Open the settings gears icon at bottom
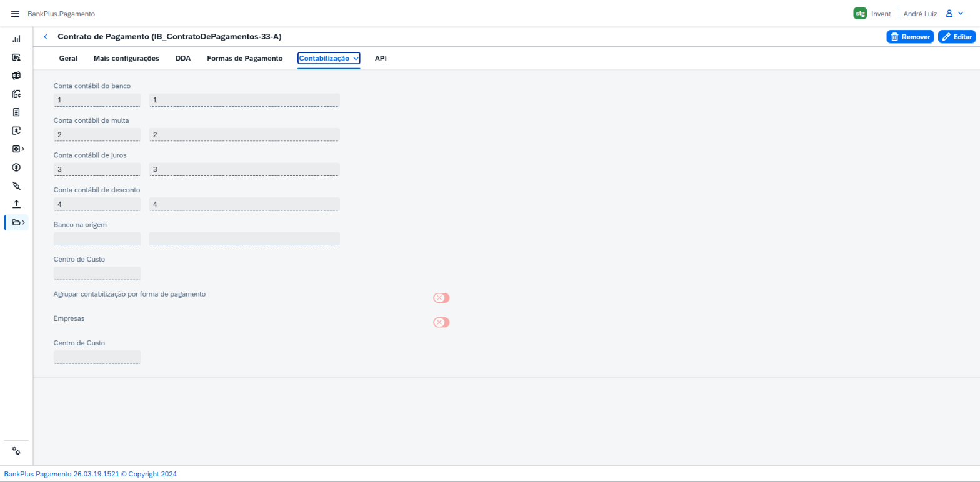Image resolution: width=980 pixels, height=482 pixels. pos(16,451)
